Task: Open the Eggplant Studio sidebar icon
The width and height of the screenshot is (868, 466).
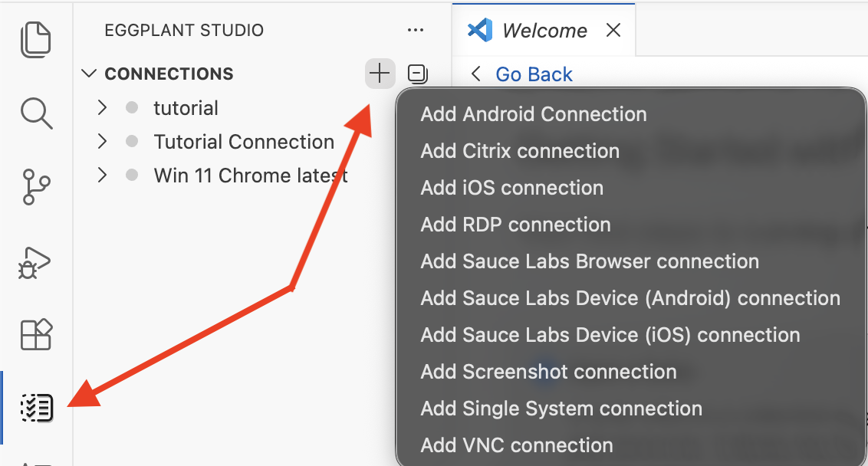Action: pos(36,408)
